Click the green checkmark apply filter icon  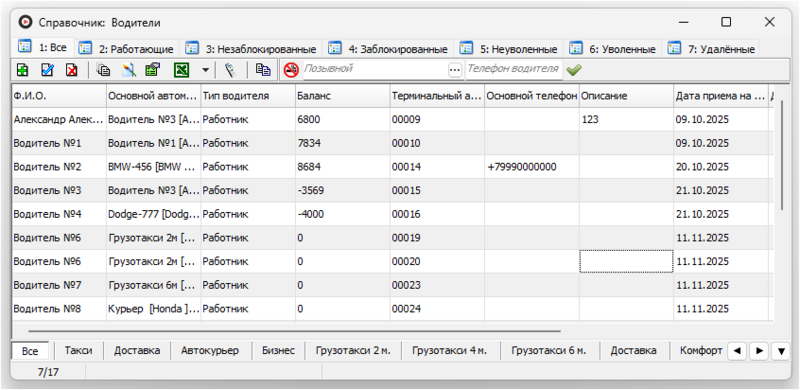pos(573,70)
